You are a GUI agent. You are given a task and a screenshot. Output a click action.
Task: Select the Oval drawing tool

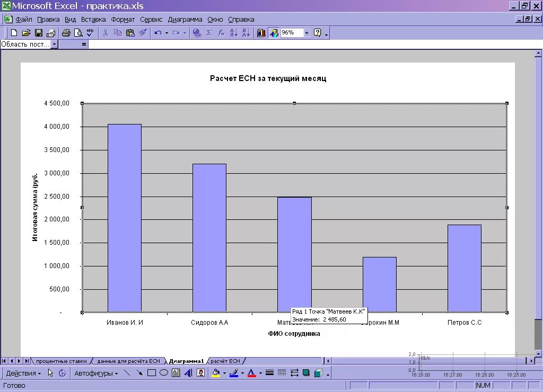163,373
